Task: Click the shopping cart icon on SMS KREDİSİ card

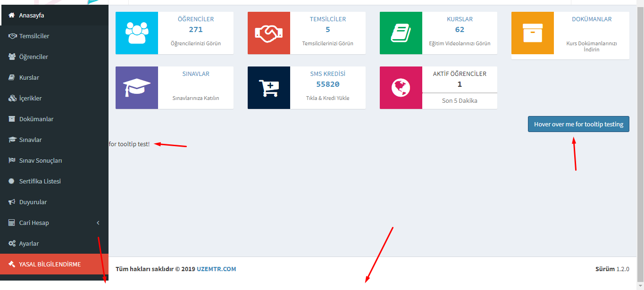Action: (x=268, y=87)
